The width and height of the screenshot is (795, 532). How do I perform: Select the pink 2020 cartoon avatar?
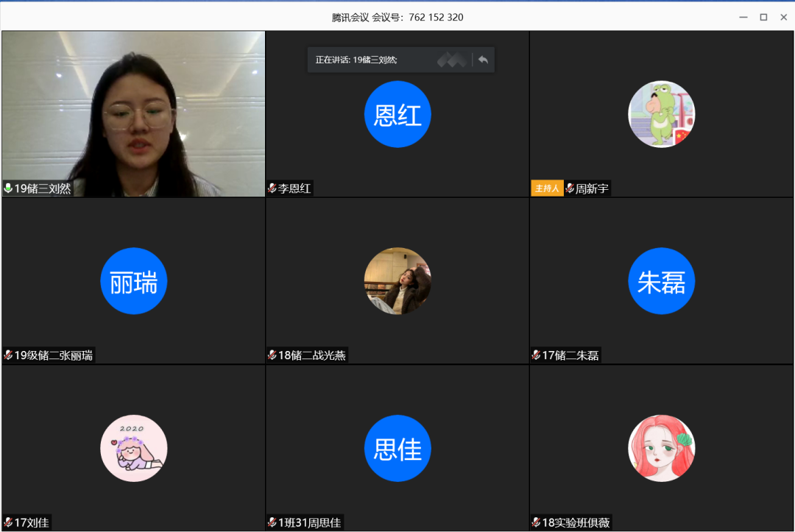tap(134, 448)
